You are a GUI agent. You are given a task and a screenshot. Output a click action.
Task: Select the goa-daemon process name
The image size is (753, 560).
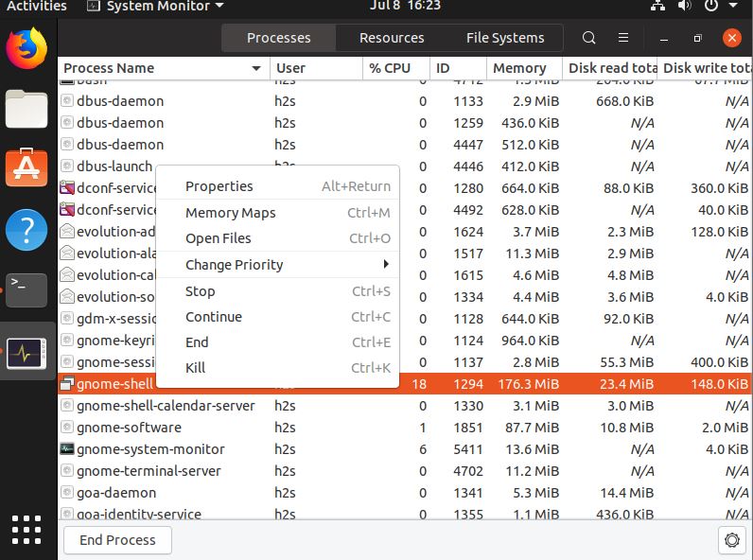pyautogui.click(x=116, y=493)
